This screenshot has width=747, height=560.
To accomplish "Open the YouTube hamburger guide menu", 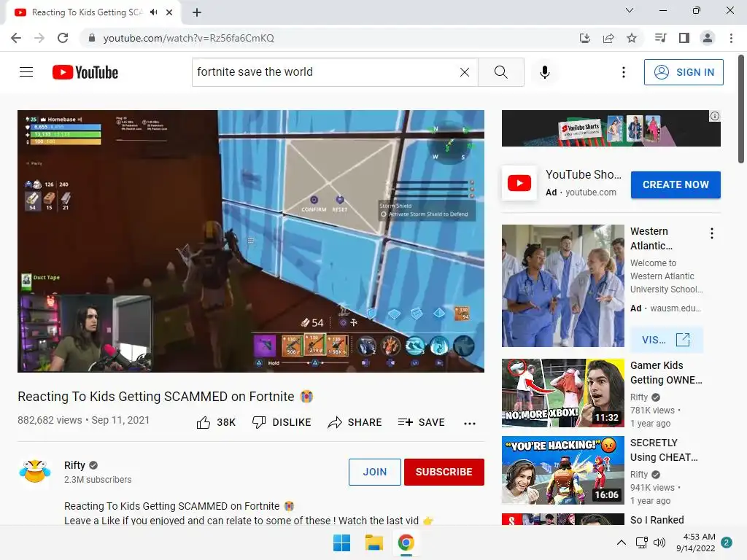I will (x=26, y=72).
